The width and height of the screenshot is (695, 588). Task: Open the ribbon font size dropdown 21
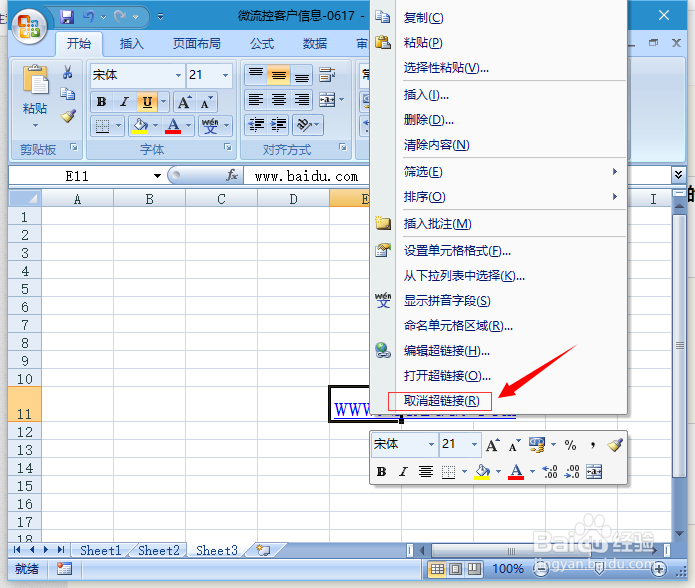click(226, 75)
